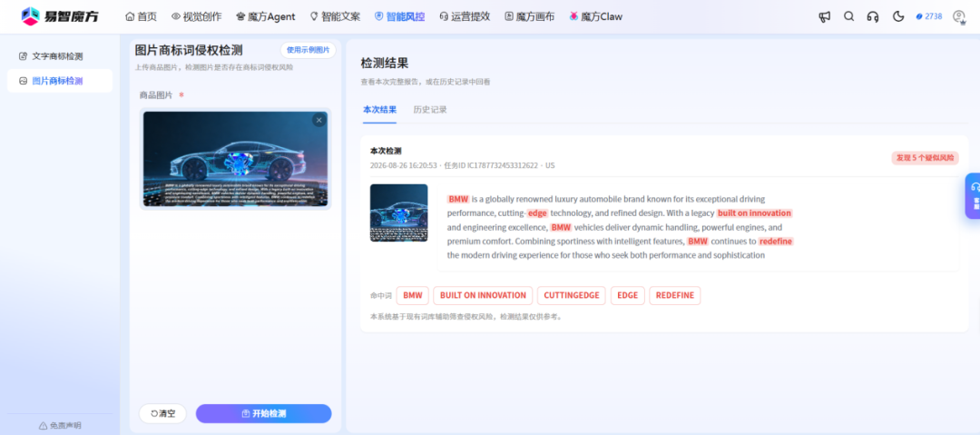
Task: Click the 清空 clear button
Action: click(163, 414)
